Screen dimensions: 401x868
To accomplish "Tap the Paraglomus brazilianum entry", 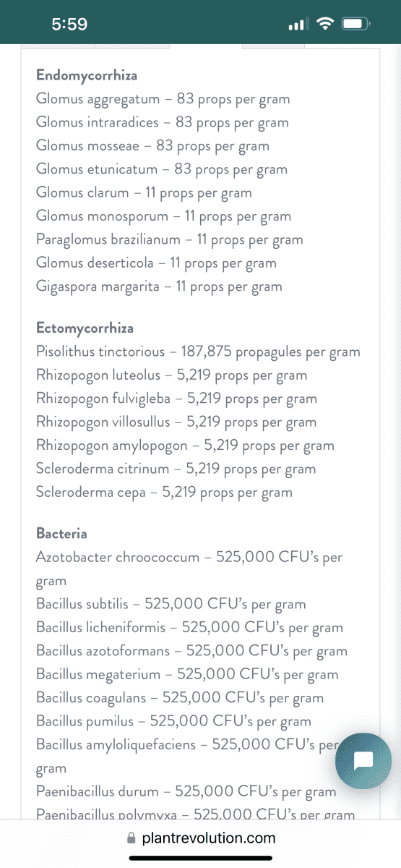I will 170,239.
